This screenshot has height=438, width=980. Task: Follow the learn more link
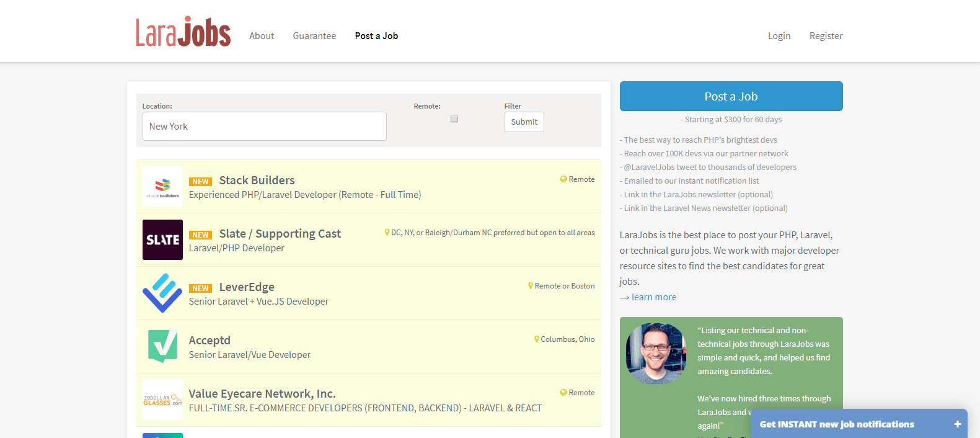[654, 297]
